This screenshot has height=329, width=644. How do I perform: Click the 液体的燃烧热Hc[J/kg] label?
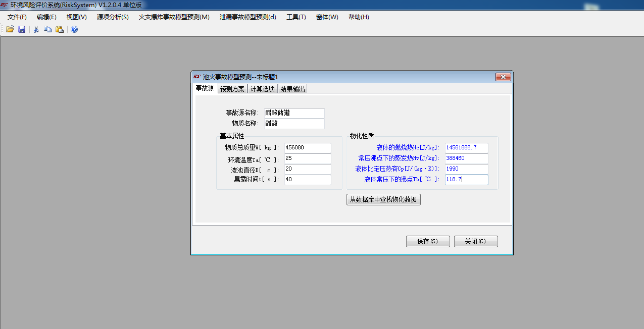tap(408, 148)
